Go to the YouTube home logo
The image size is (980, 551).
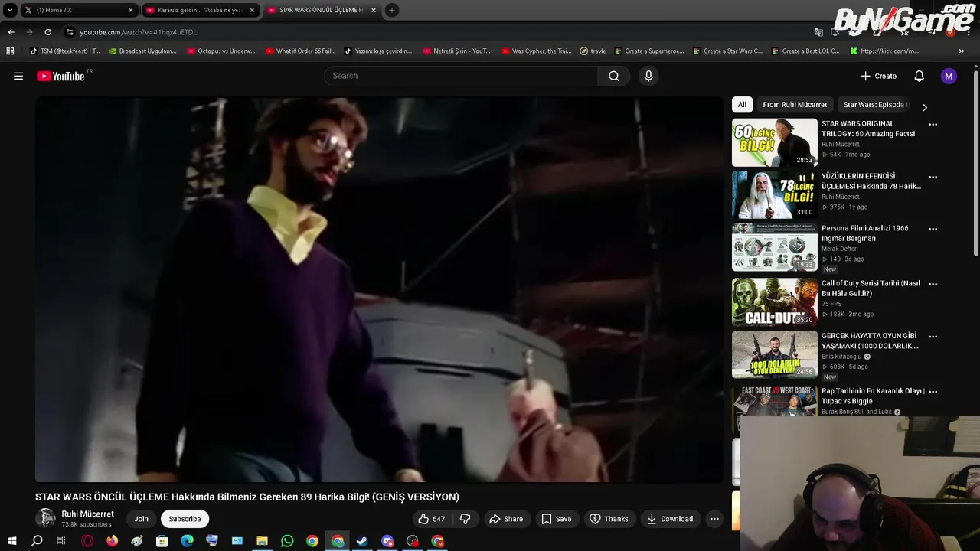pyautogui.click(x=60, y=76)
